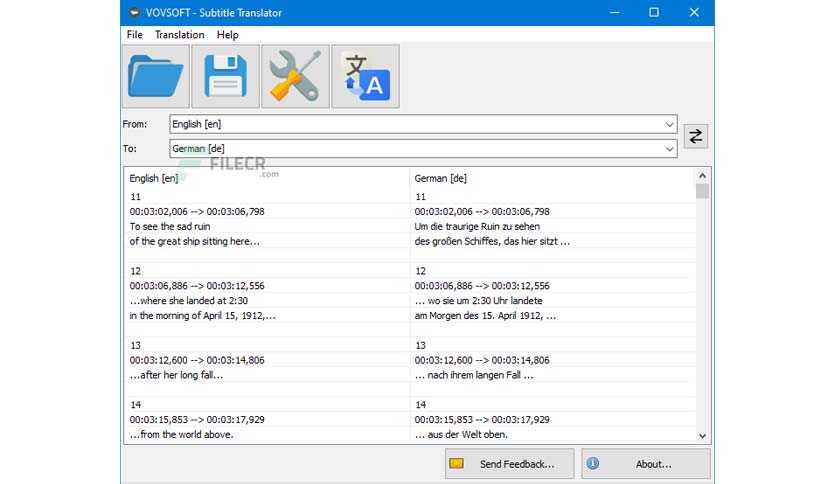Click the To field showing German [de]
This screenshot has width=836, height=484.
pyautogui.click(x=423, y=149)
